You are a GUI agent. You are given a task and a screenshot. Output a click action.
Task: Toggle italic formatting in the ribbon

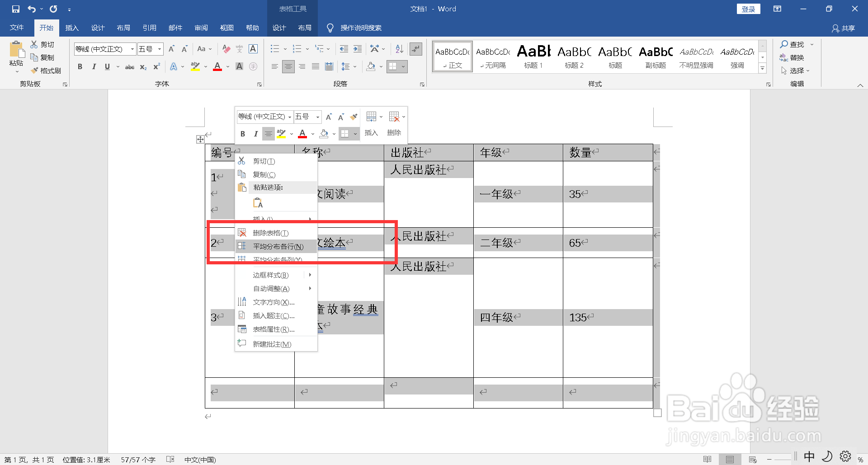pos(94,66)
